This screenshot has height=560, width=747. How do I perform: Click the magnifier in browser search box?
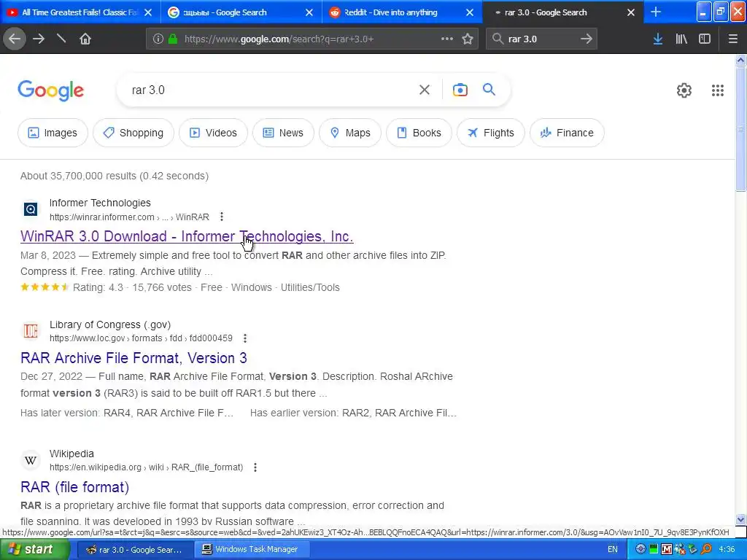[x=498, y=39]
